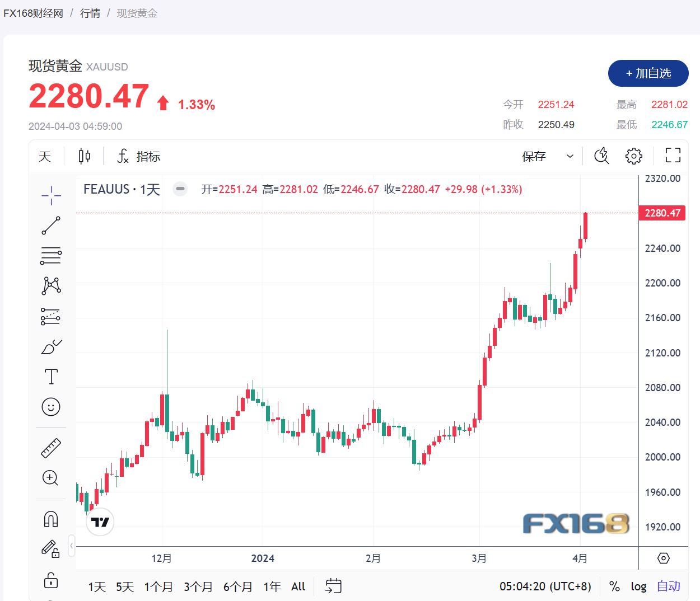Screen dimensions: 700x601
Task: Select the trend line drawing tool
Action: tap(50, 226)
